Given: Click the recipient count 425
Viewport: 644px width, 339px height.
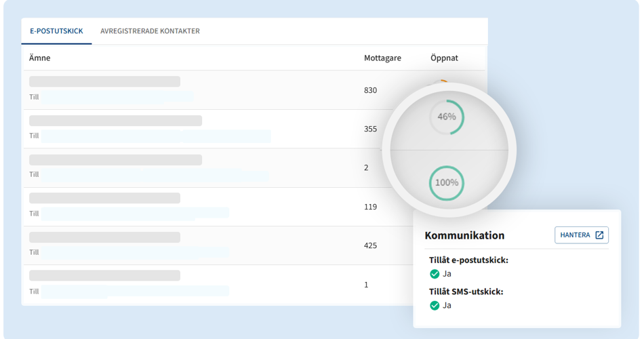Looking at the screenshot, I should click(x=371, y=245).
